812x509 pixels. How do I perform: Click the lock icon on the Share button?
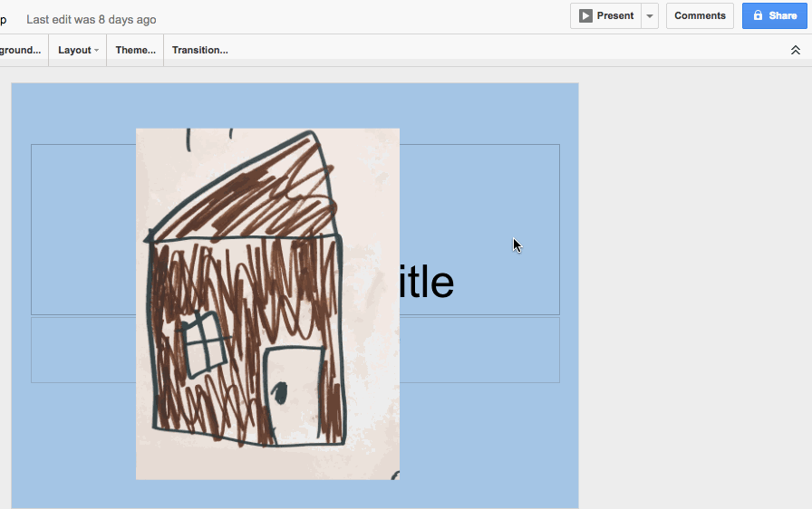click(x=758, y=16)
